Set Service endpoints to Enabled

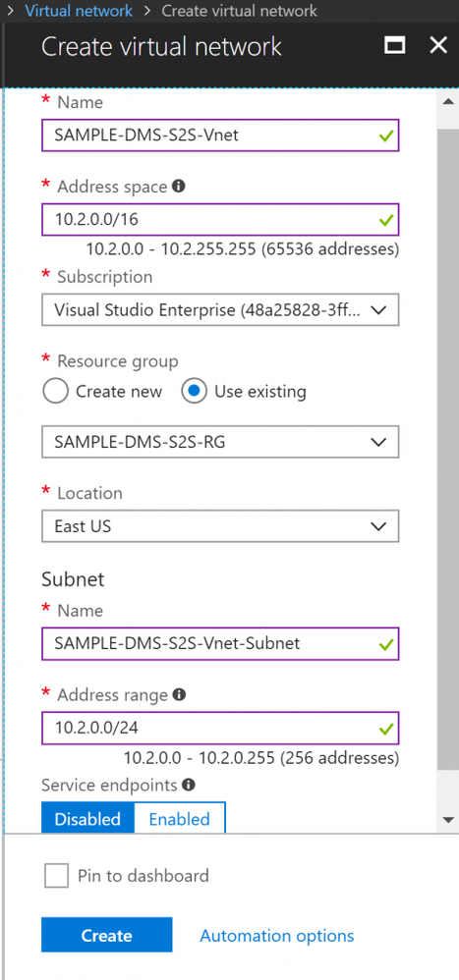pos(180,818)
